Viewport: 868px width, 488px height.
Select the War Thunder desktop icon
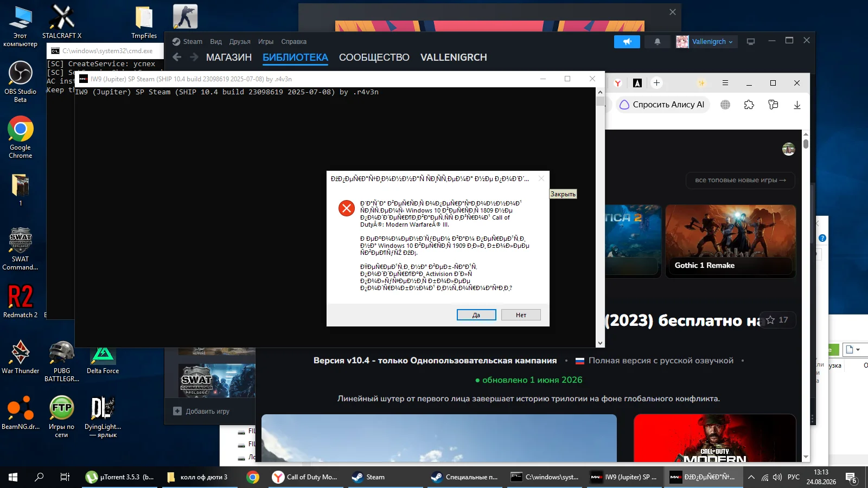point(20,357)
